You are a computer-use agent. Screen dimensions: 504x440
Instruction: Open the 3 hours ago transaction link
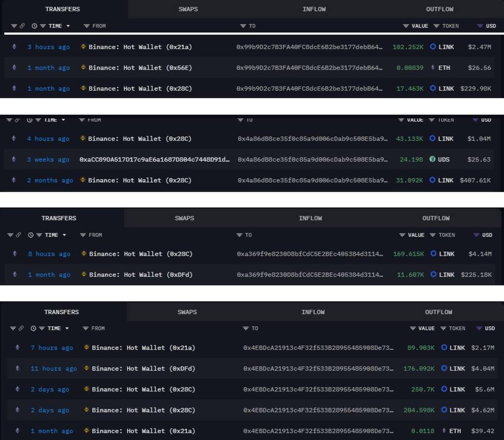(x=49, y=47)
